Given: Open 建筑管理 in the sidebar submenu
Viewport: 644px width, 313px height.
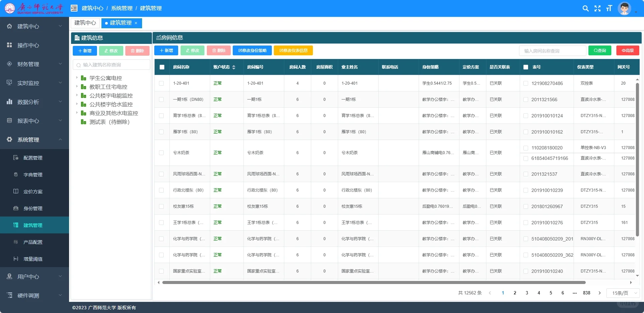Looking at the screenshot, I should point(34,225).
